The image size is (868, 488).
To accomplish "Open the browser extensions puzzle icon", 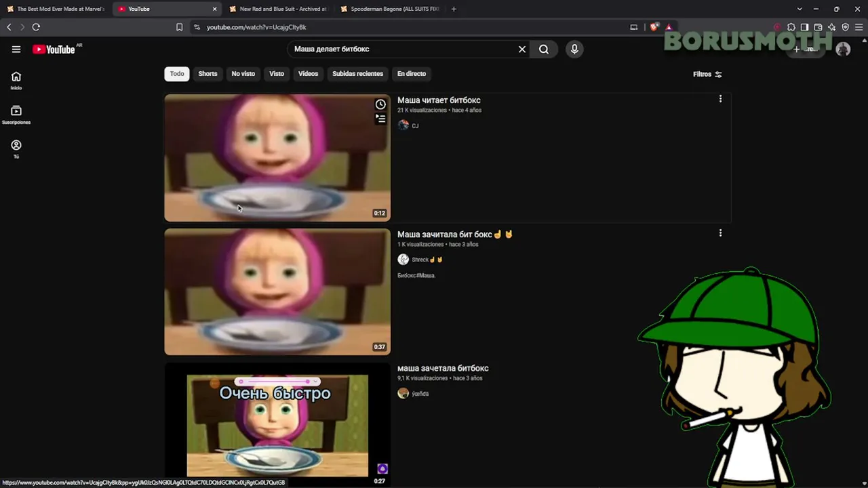I will pos(791,27).
